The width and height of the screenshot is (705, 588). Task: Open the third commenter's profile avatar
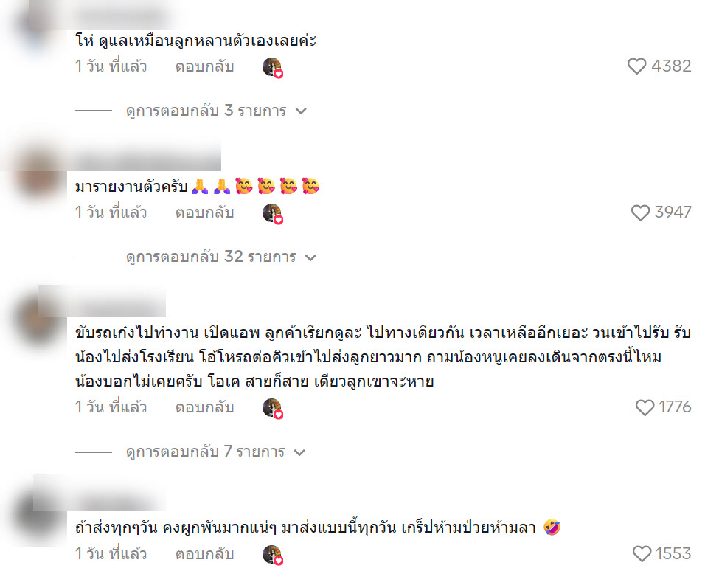tap(41, 322)
